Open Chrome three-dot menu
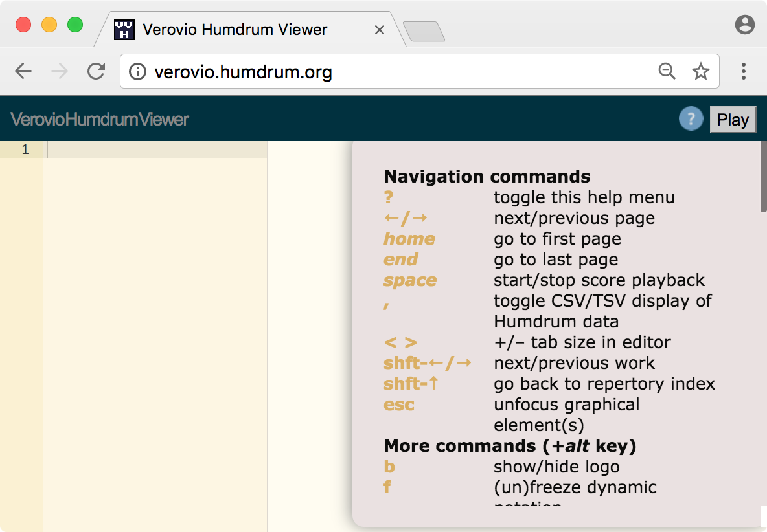The width and height of the screenshot is (767, 532). click(744, 71)
